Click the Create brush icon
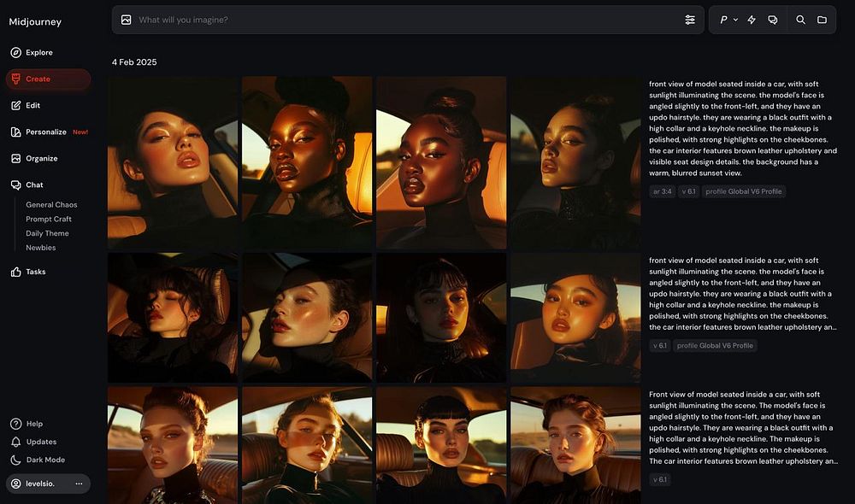The image size is (855, 504). (x=15, y=79)
